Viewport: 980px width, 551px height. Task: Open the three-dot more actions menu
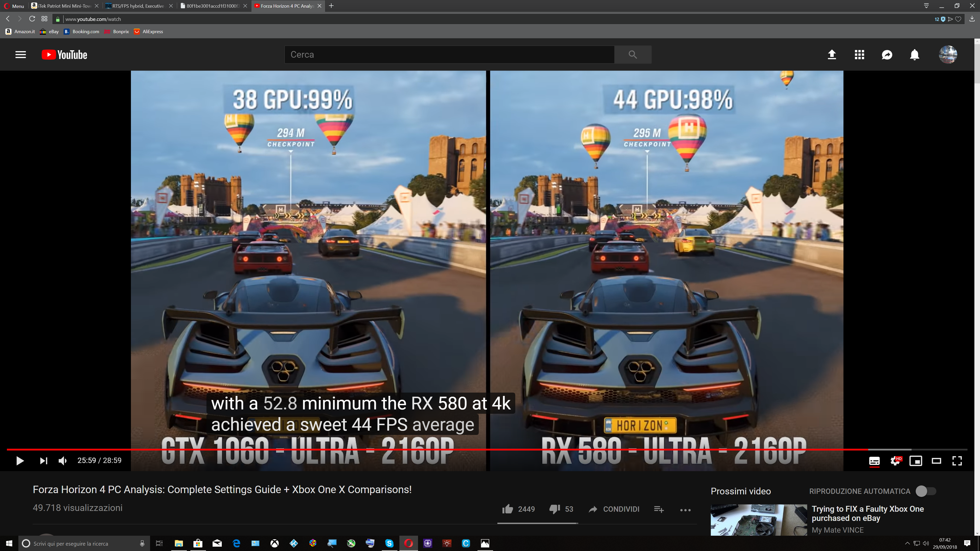685,510
